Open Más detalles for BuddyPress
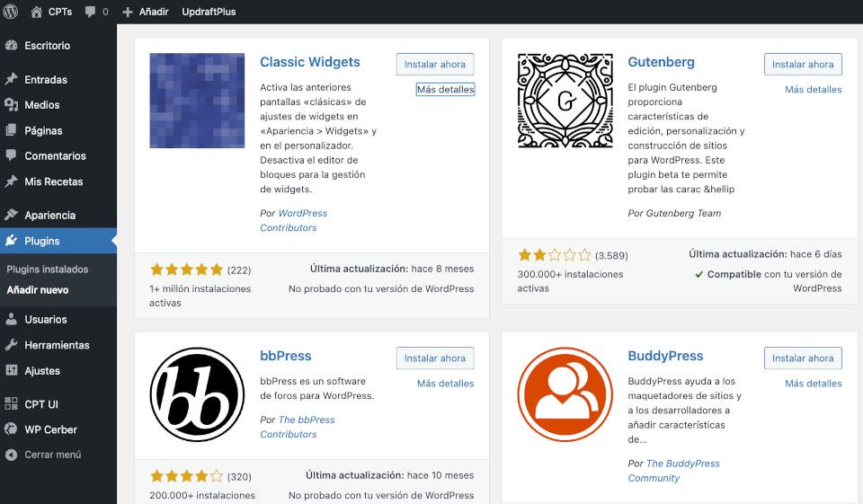The width and height of the screenshot is (863, 504). (x=814, y=383)
